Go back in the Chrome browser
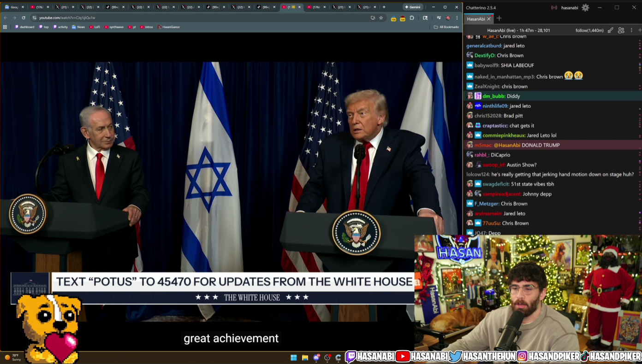This screenshot has width=642, height=364. [x=6, y=18]
